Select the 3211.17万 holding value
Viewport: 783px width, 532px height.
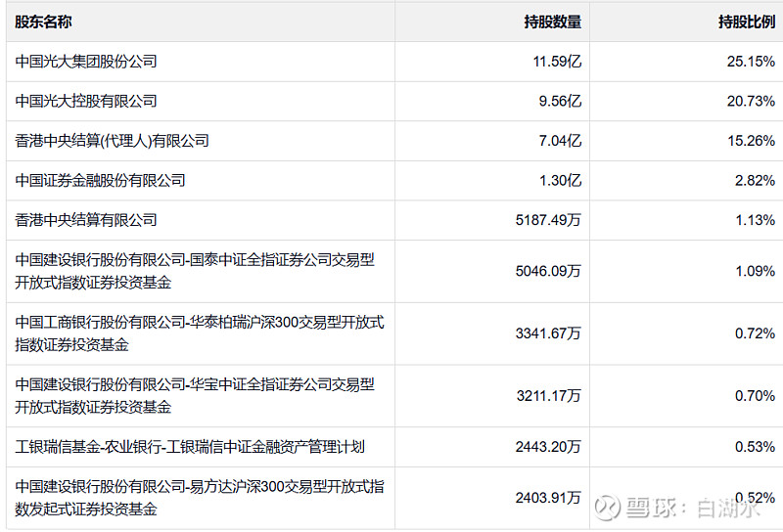pyautogui.click(x=549, y=396)
